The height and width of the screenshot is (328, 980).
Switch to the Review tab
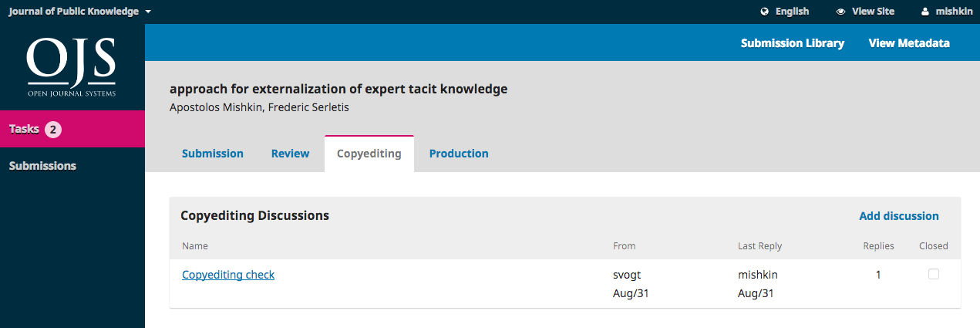[x=290, y=154]
